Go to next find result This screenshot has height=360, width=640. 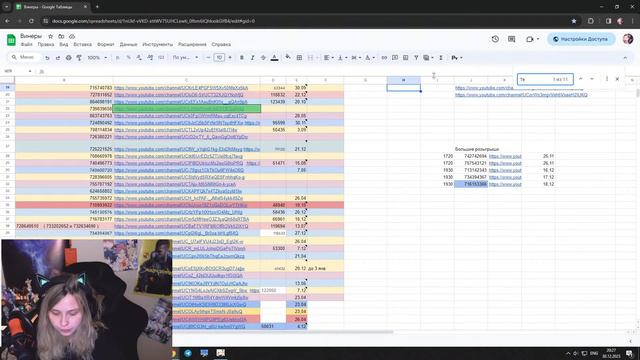592,79
